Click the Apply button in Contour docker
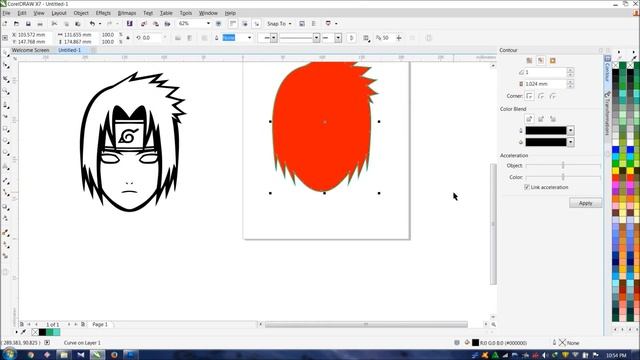640x360 pixels. [585, 203]
